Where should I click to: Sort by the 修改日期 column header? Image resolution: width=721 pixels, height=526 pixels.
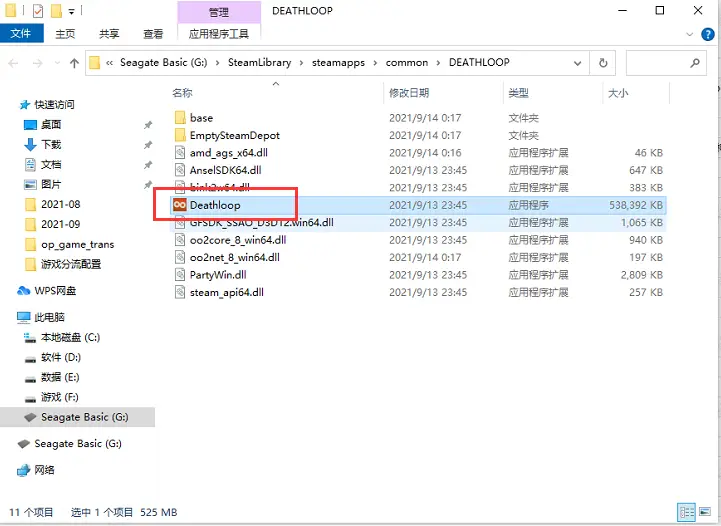(409, 93)
